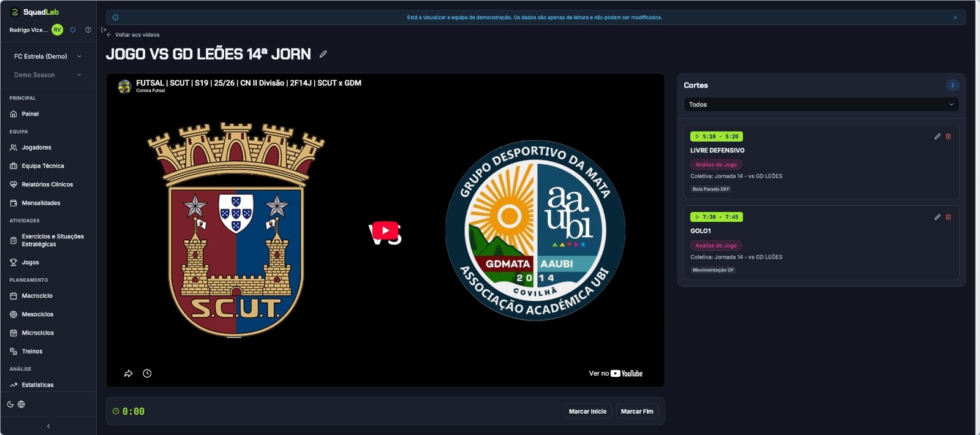The height and width of the screenshot is (435, 980).
Task: Edit the GOLO1 cut
Action: pyautogui.click(x=937, y=217)
